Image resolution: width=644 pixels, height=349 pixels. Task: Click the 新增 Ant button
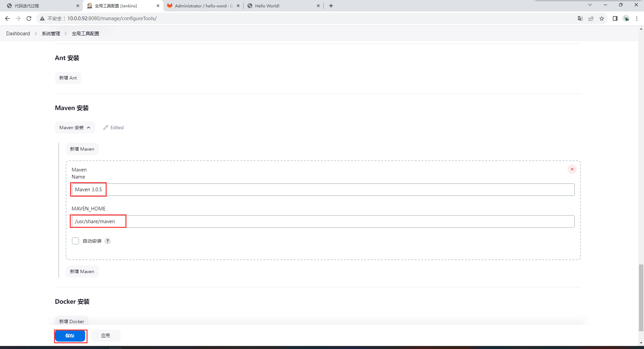click(68, 78)
